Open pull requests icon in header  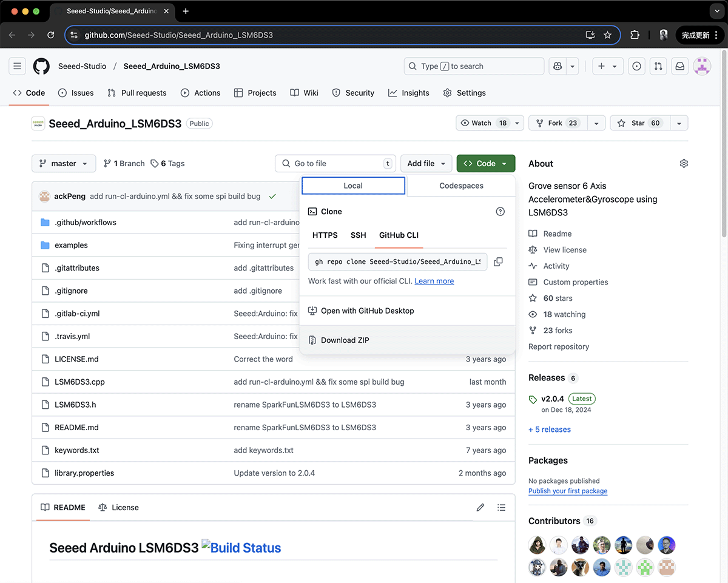pos(658,66)
